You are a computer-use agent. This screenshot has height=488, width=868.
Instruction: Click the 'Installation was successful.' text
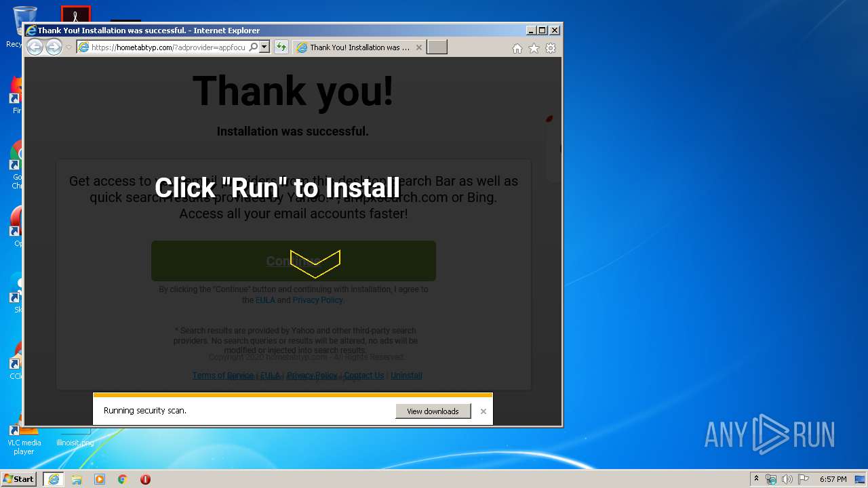(x=293, y=131)
